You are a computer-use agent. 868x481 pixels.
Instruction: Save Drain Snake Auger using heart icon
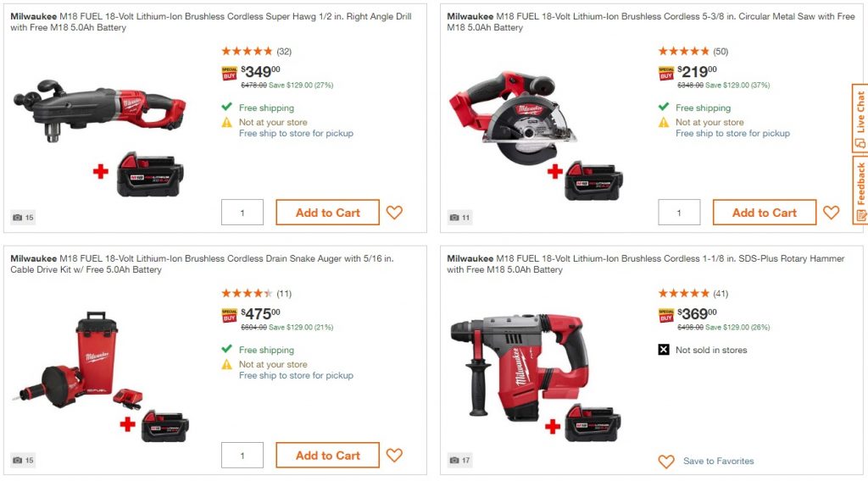point(394,455)
